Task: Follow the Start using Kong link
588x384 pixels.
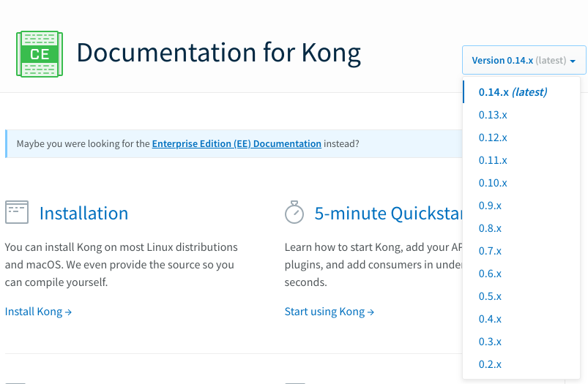Action: pyautogui.click(x=330, y=312)
